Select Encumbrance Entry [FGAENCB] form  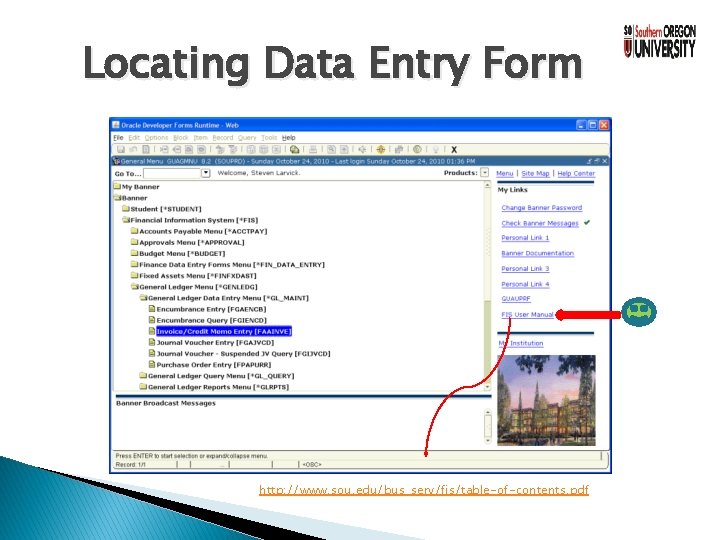211,309
